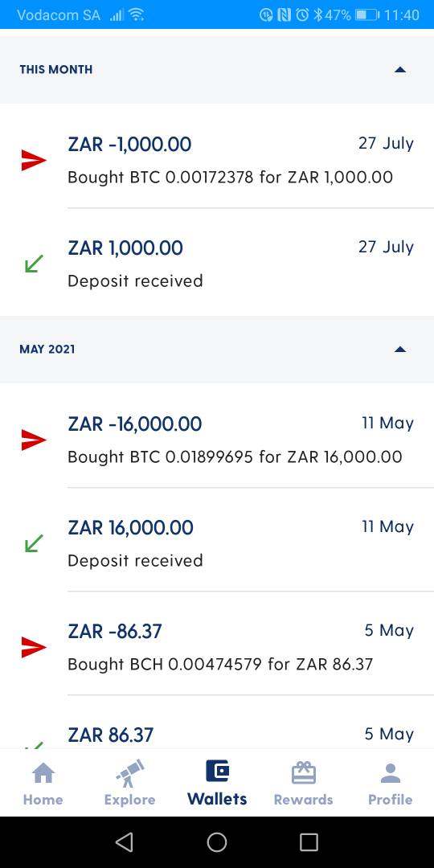Open the Profile person icon
This screenshot has width=434, height=868.
tap(391, 773)
